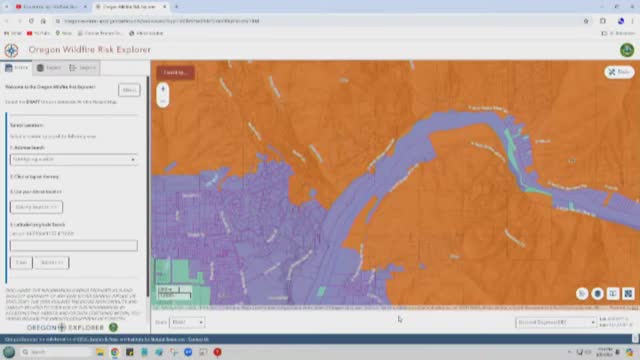Switch to the first browser tab

pos(51,7)
